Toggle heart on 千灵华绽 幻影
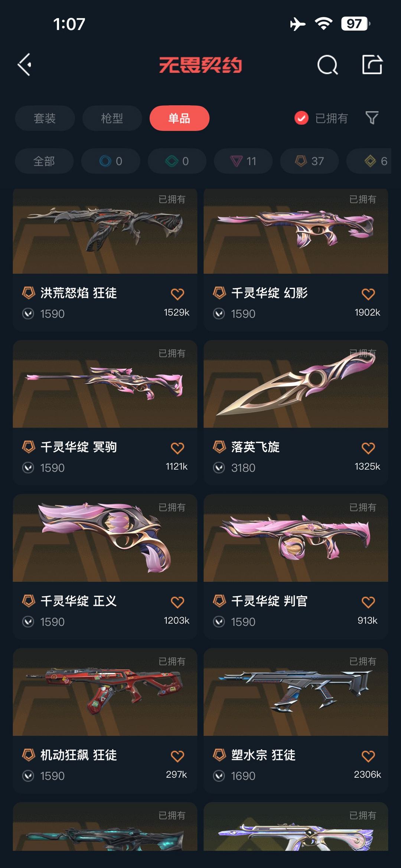The image size is (401, 868). [x=368, y=294]
